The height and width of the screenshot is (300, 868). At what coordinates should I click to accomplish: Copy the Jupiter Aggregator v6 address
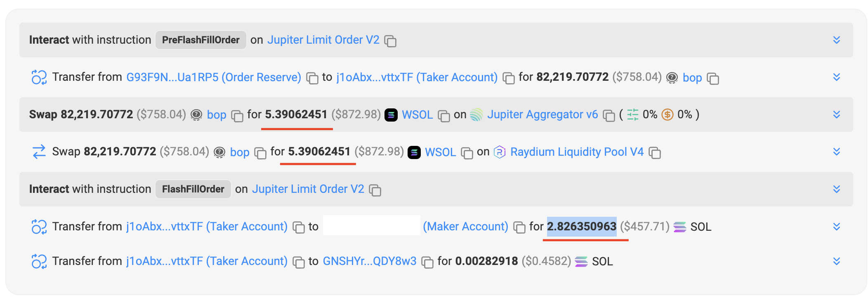coord(609,115)
